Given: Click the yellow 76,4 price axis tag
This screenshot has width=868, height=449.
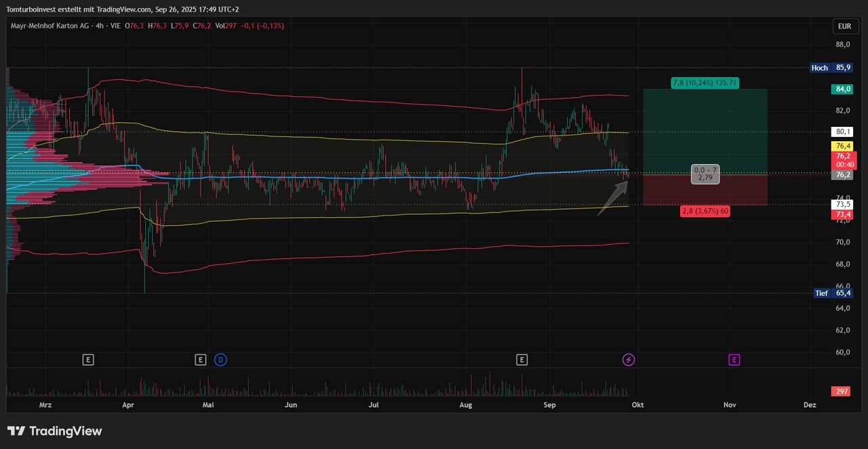Looking at the screenshot, I should [843, 146].
